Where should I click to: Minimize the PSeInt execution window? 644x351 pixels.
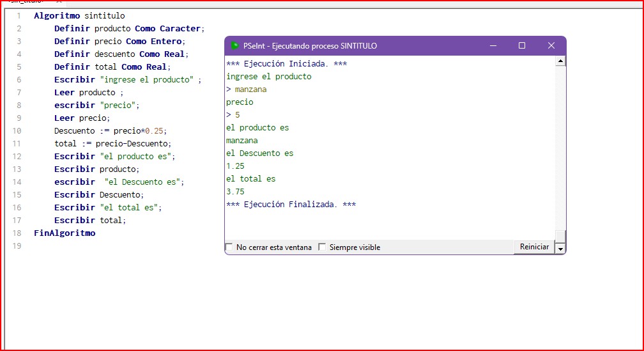tap(493, 46)
